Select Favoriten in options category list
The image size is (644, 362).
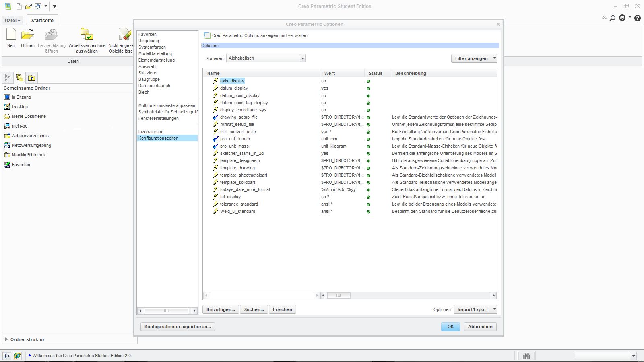click(x=147, y=34)
